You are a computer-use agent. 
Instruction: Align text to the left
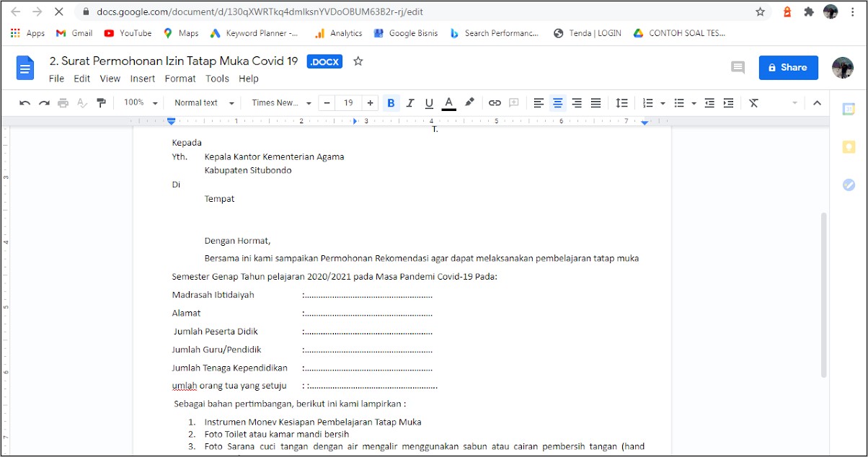click(539, 103)
